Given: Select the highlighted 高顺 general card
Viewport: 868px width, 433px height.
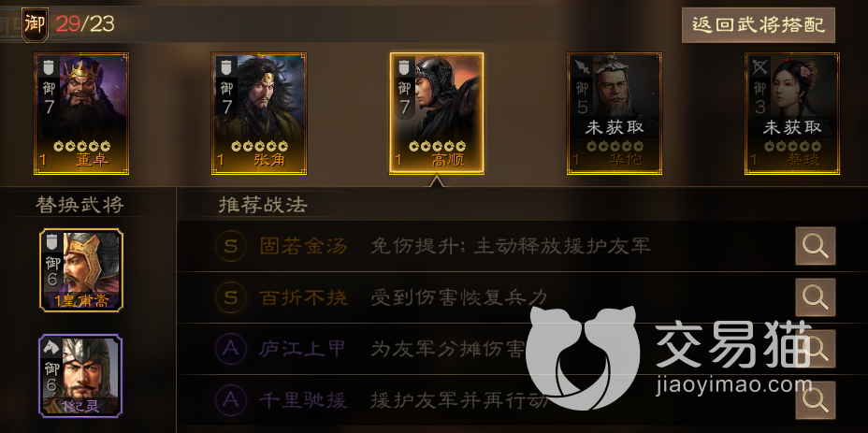Looking at the screenshot, I should (437, 113).
